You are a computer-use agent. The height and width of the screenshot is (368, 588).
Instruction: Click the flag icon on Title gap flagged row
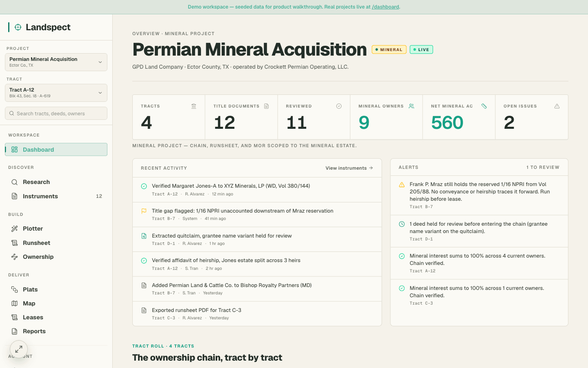(x=144, y=211)
